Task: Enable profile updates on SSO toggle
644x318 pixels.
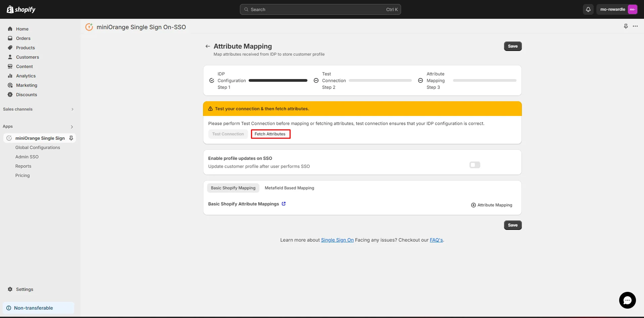Action: point(474,165)
